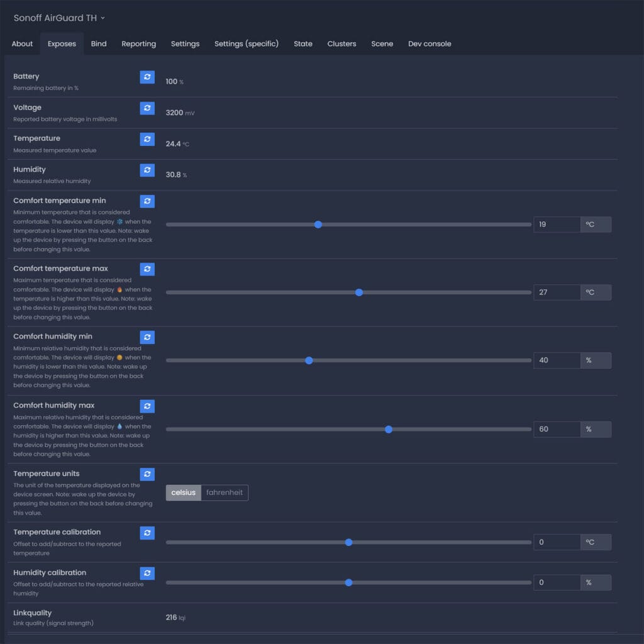Refresh the Humidity calibration value
Image resolution: width=644 pixels, height=644 pixels.
pyautogui.click(x=147, y=573)
